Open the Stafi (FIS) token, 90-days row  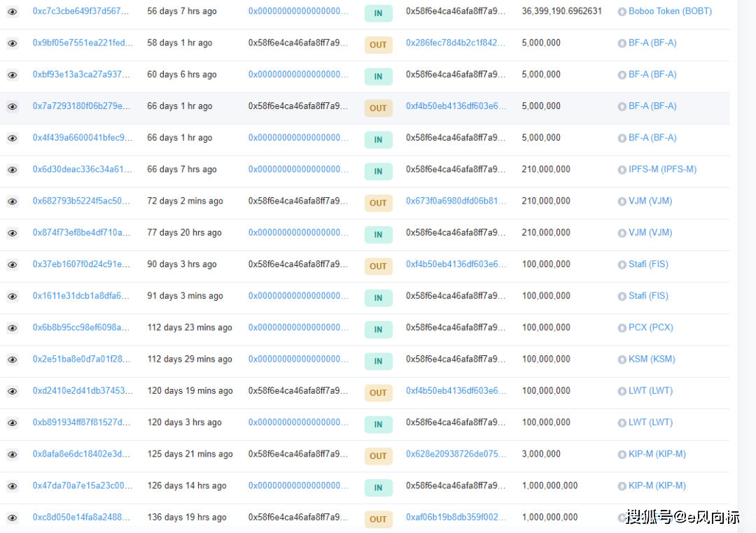pos(648,264)
